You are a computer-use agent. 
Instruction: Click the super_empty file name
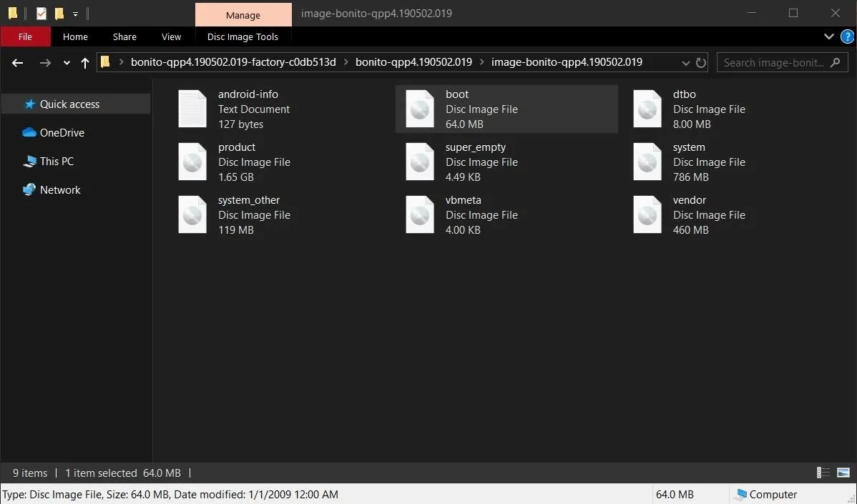[476, 147]
